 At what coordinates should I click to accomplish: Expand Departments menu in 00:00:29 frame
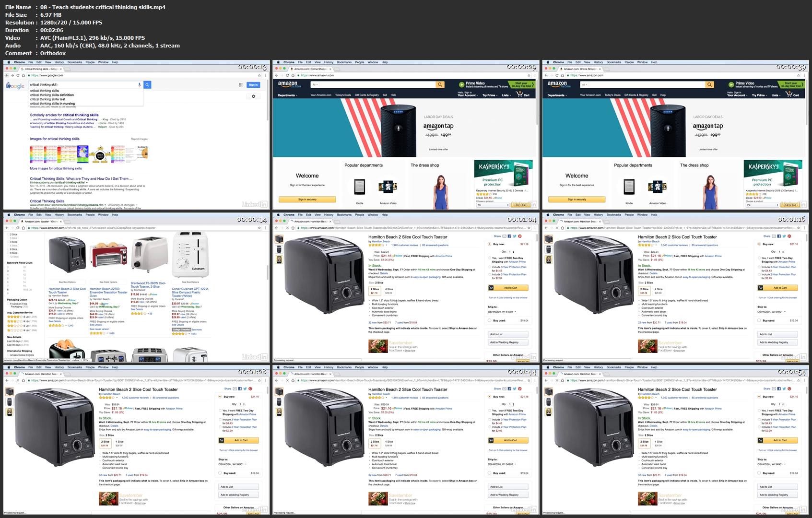(288, 95)
